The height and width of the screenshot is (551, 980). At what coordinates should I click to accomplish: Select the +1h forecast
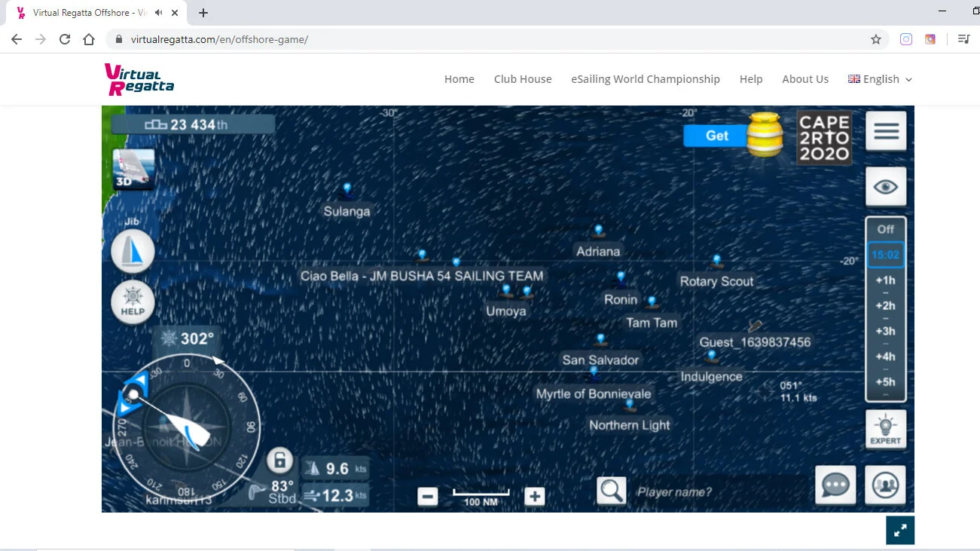coord(886,280)
